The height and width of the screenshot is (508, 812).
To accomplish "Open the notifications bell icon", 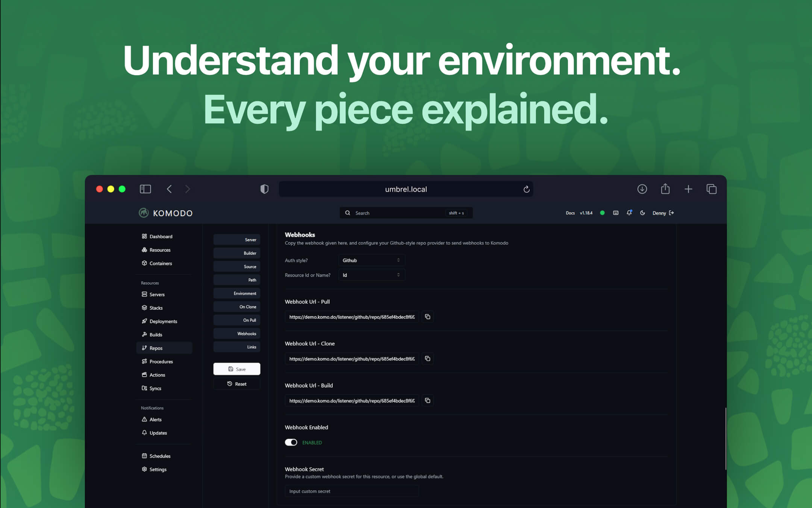I will 629,213.
